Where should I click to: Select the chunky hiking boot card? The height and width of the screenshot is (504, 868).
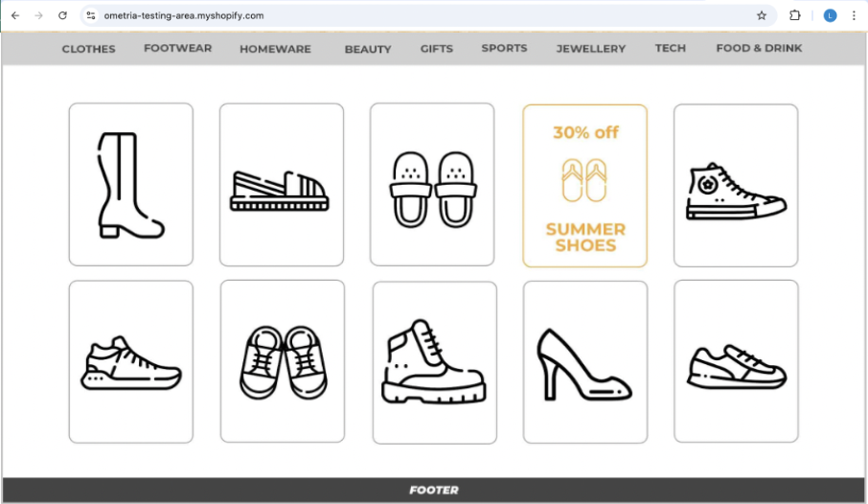coord(435,363)
